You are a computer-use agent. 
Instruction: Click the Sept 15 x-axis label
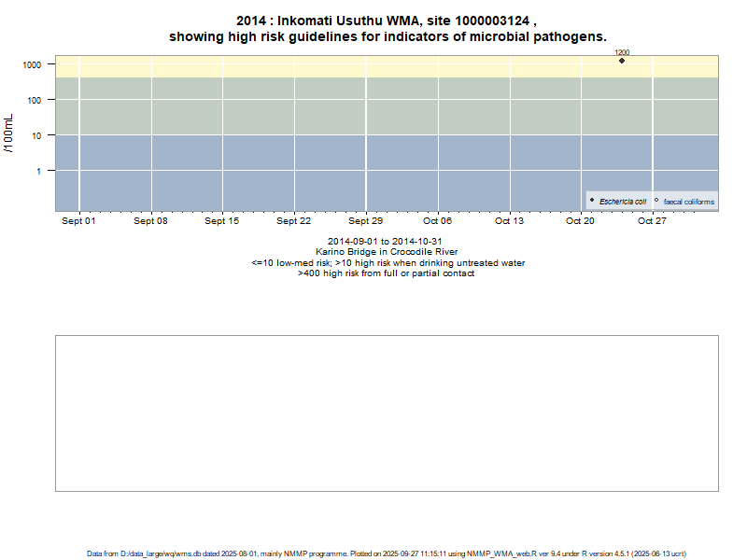coord(222,221)
